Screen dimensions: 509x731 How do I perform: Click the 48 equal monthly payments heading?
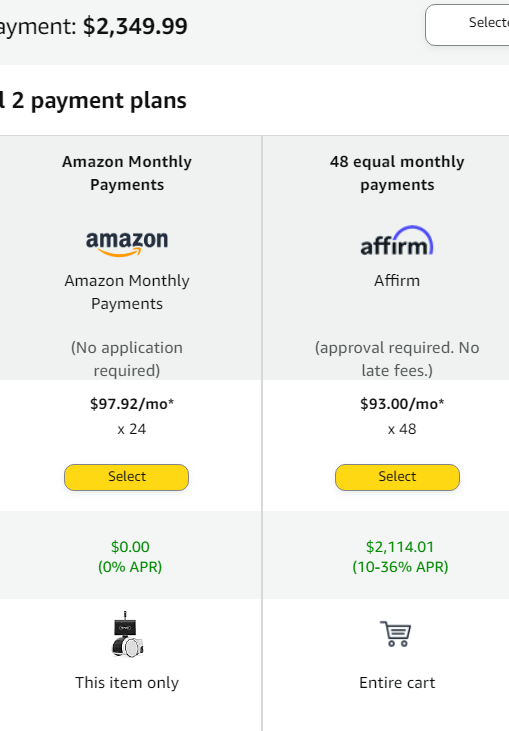click(397, 173)
